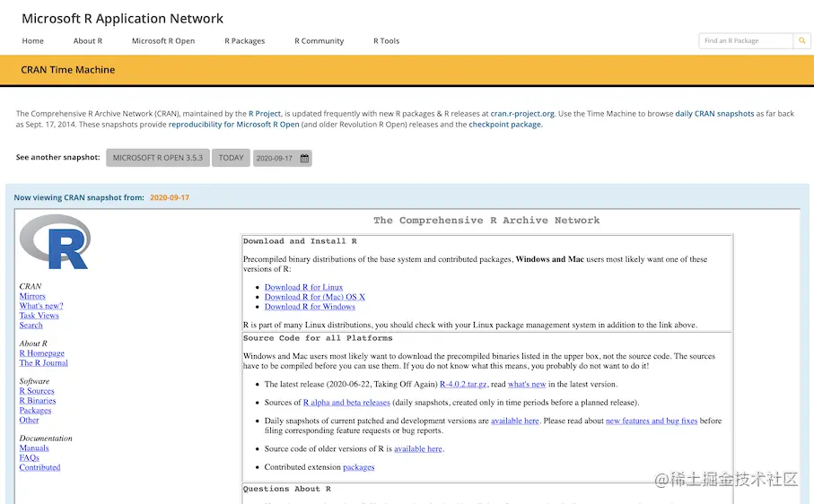Screen dimensions: 814x504
Task: Open the R Tools menu
Action: tap(386, 41)
